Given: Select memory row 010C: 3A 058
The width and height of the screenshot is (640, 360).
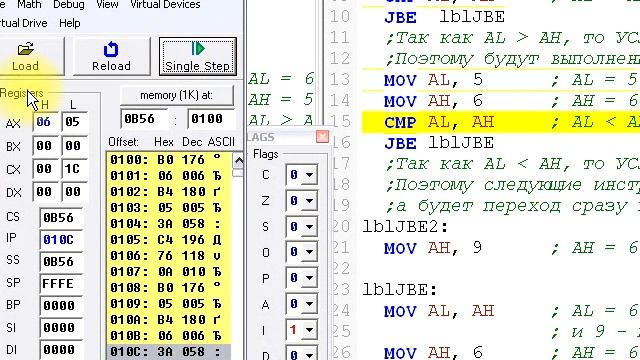Looking at the screenshot, I should coord(169,352).
